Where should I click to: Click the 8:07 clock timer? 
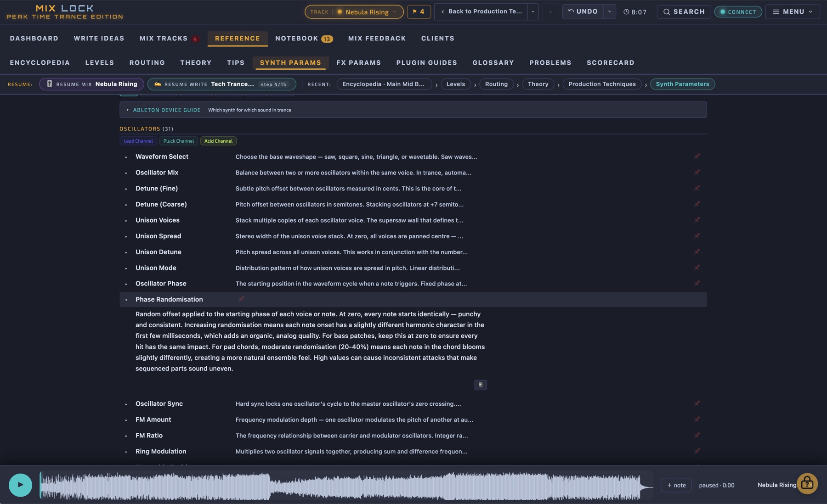click(635, 12)
